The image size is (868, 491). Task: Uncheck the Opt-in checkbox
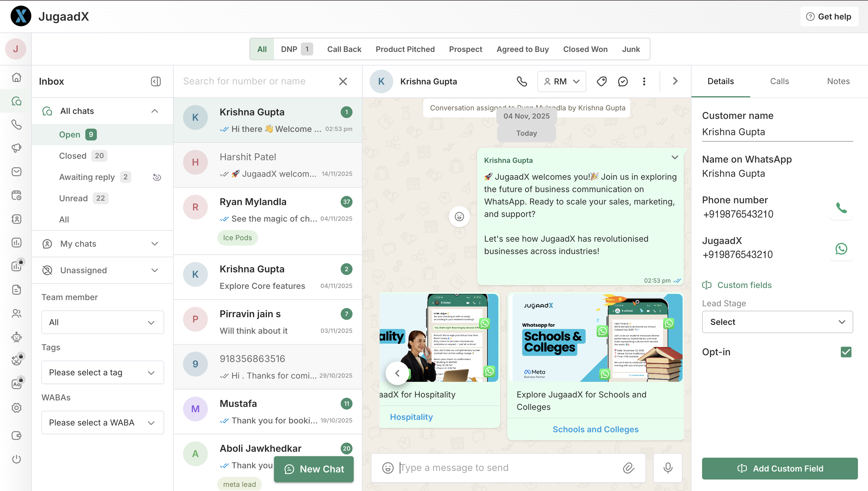[846, 352]
